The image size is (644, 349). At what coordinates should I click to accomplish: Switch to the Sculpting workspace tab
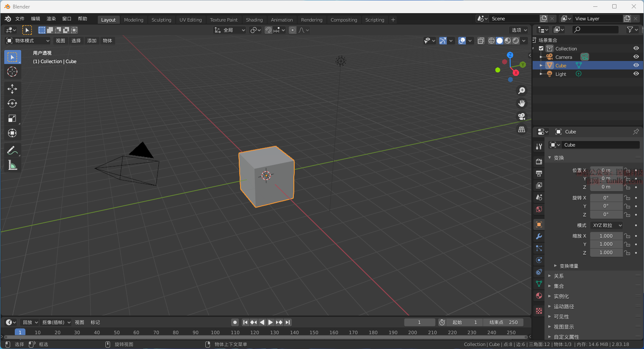[161, 20]
